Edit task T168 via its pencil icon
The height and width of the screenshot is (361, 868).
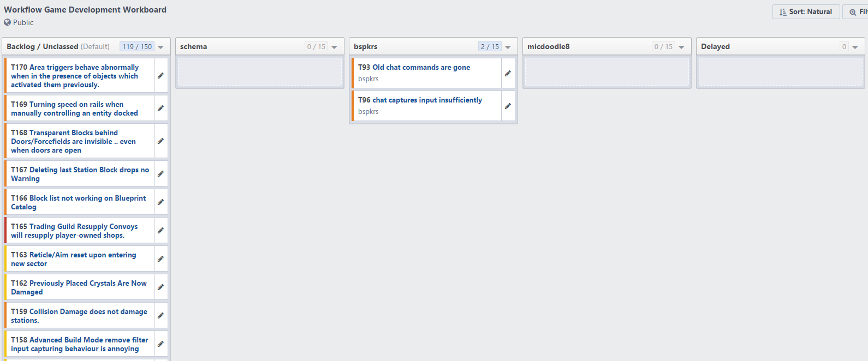click(x=160, y=141)
